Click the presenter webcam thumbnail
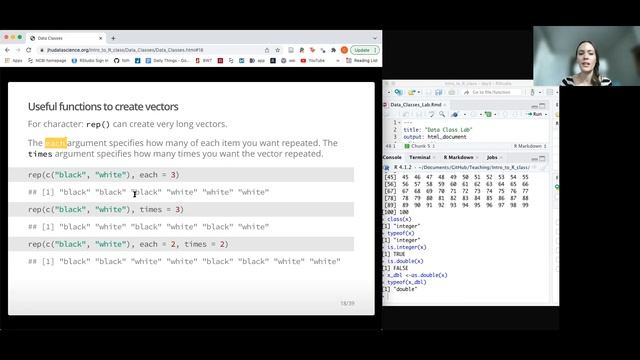640x360 pixels. 586,56
